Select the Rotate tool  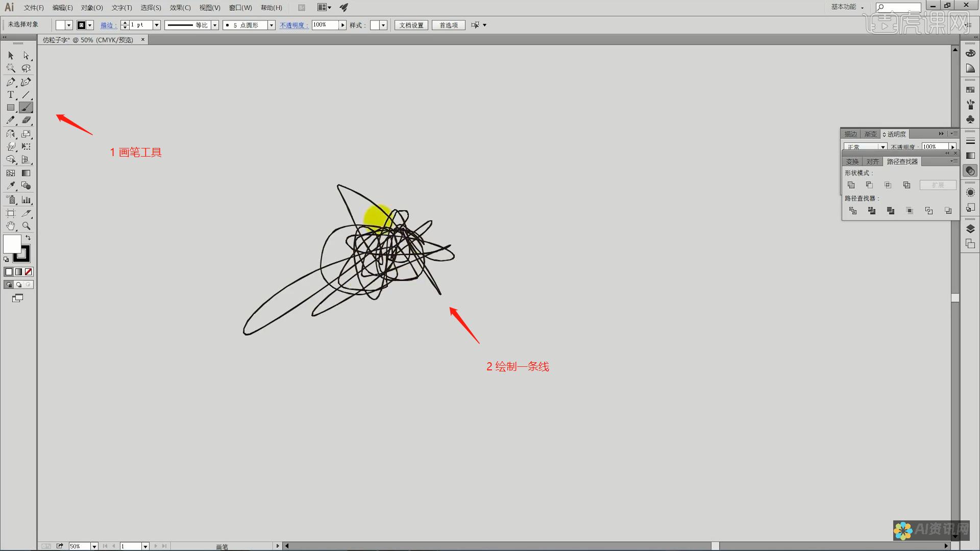point(11,134)
